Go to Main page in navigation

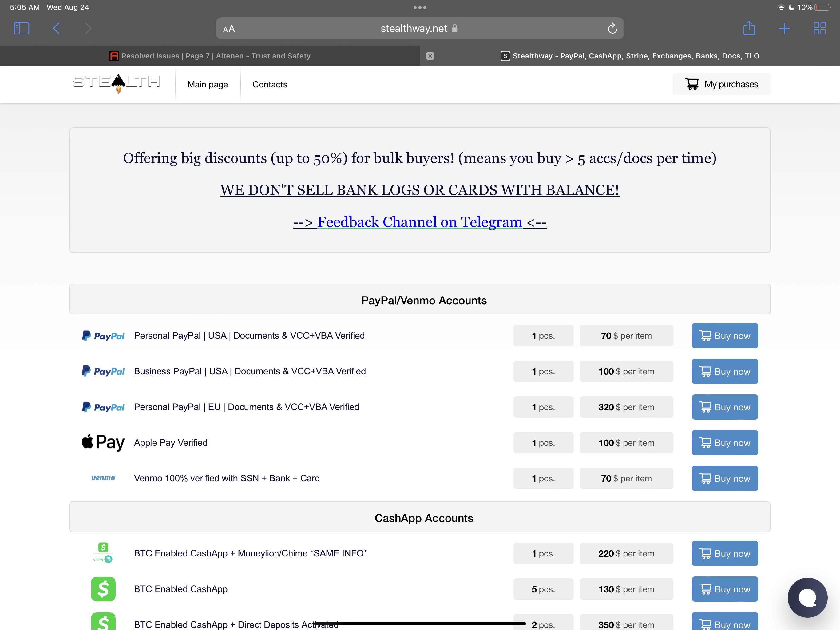207,84
